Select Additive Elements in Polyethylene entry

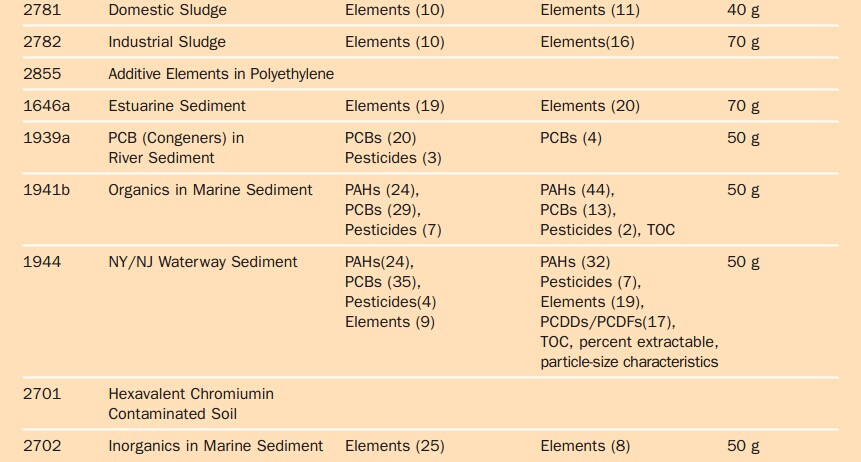(221, 74)
